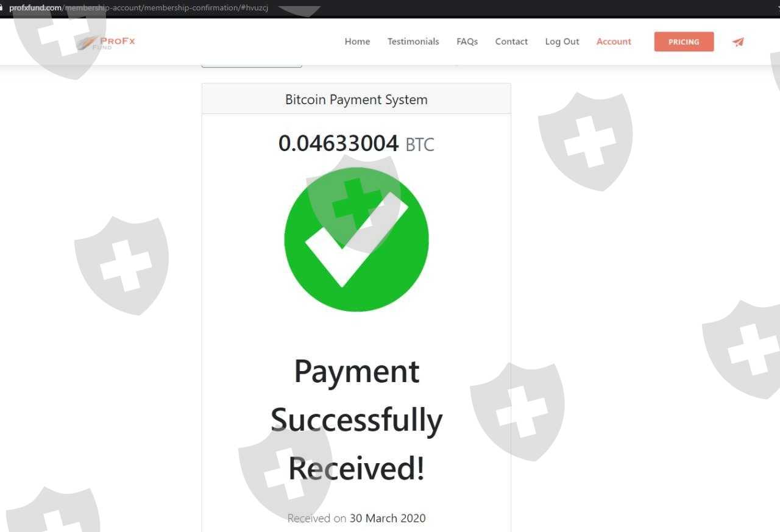
Task: Click the ProFx Fund logo
Action: point(106,43)
